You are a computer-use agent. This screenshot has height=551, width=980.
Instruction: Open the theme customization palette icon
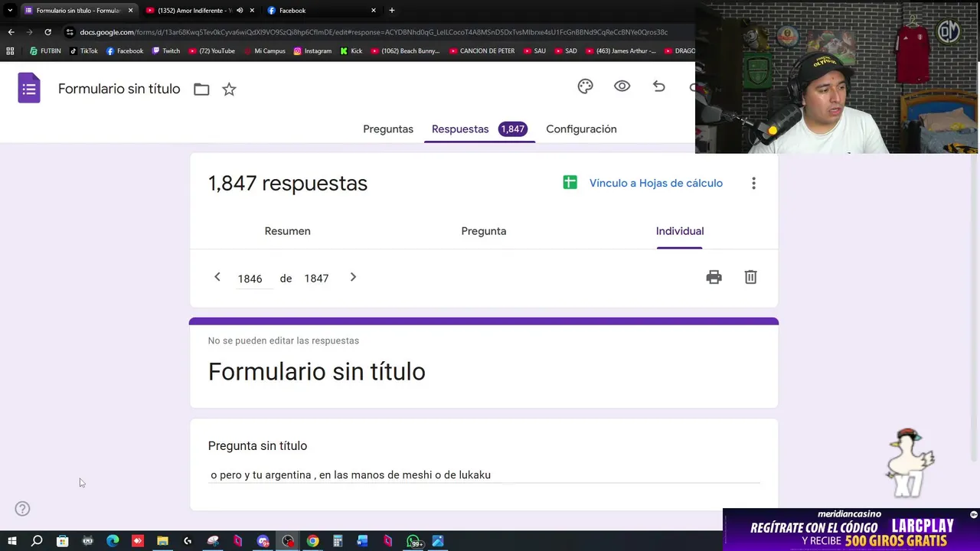(585, 86)
